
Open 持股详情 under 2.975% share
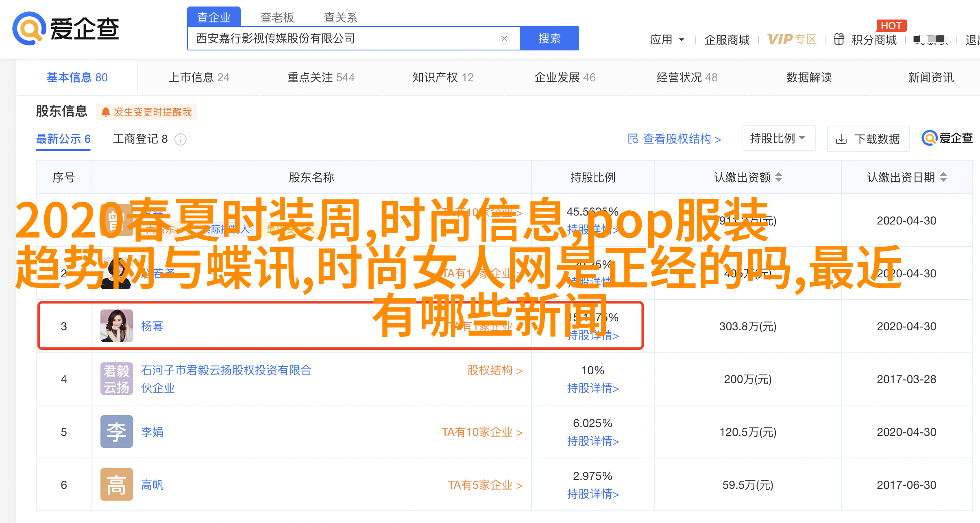pyautogui.click(x=593, y=494)
